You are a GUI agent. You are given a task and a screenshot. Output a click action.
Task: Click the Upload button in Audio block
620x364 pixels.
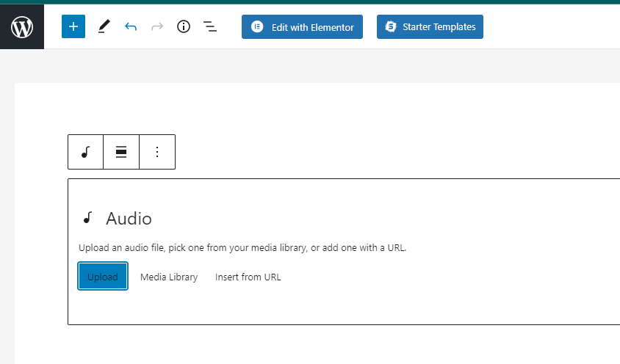(103, 276)
